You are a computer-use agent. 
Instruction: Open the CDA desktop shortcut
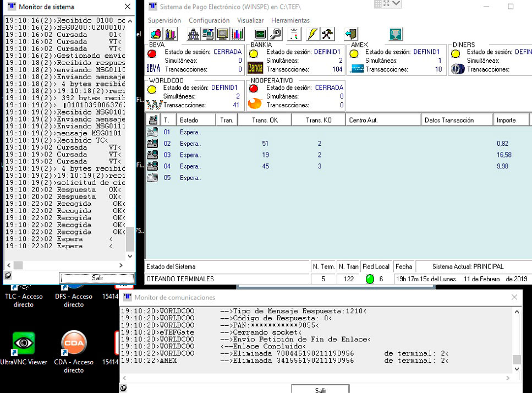(x=74, y=352)
